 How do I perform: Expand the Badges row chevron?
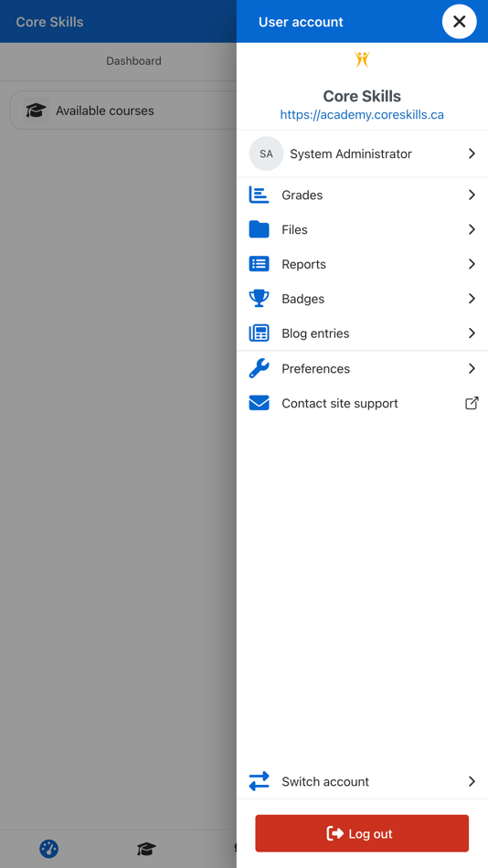(x=472, y=299)
